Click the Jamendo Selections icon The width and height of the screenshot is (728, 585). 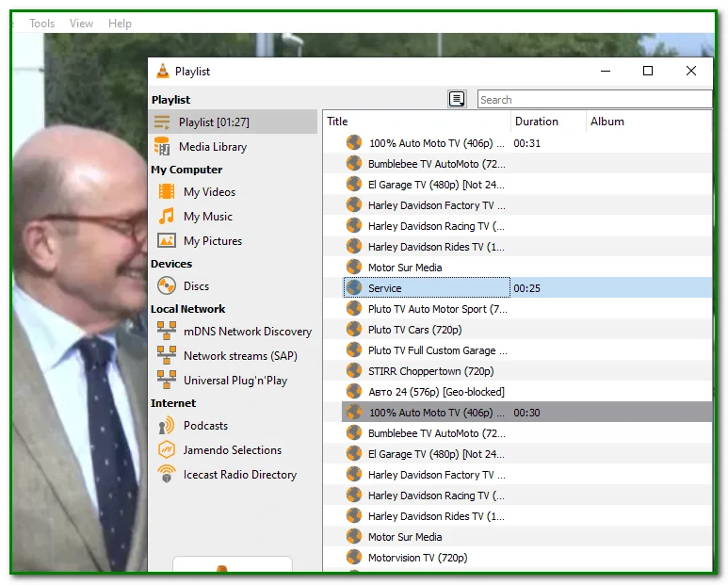click(166, 450)
